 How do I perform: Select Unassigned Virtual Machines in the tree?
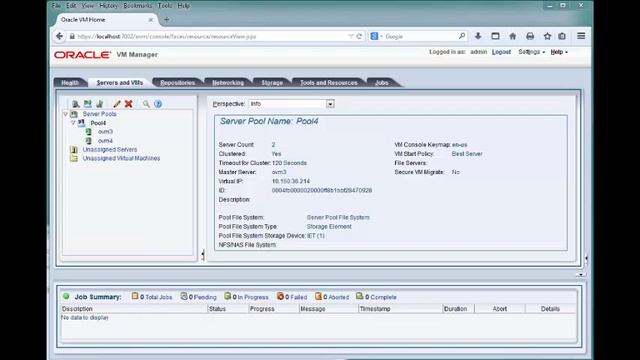point(121,158)
